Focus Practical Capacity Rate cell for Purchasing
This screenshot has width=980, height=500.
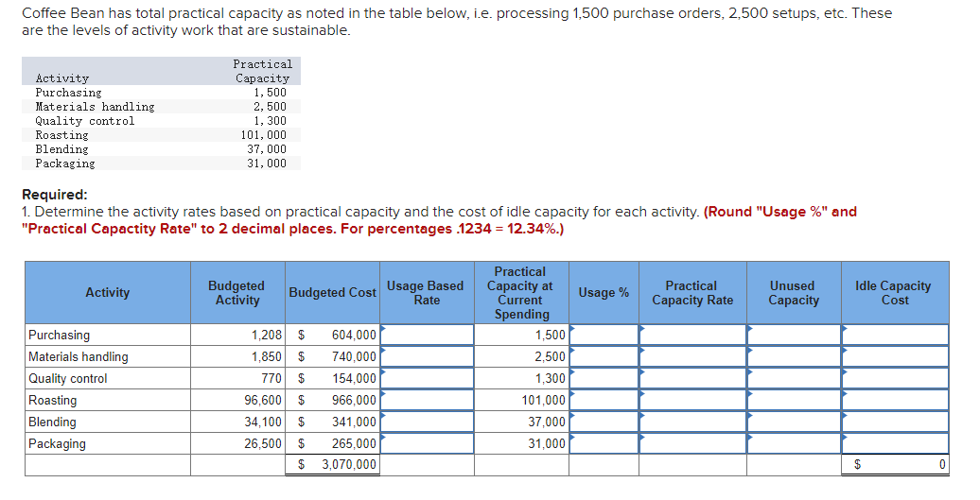692,335
